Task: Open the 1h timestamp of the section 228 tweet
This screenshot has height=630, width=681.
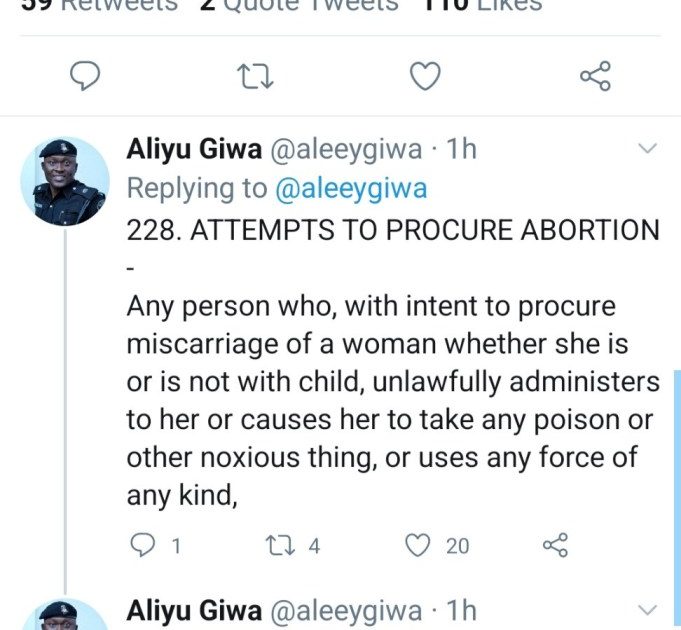Action: point(461,150)
